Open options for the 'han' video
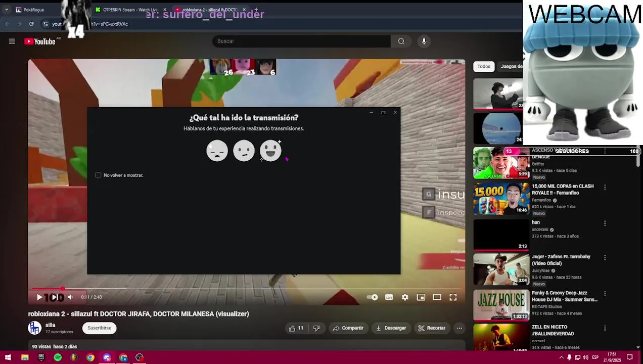The image size is (643, 364). [x=605, y=223]
